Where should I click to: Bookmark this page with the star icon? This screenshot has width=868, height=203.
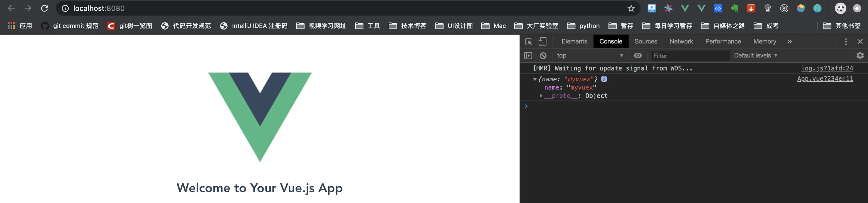(631, 8)
